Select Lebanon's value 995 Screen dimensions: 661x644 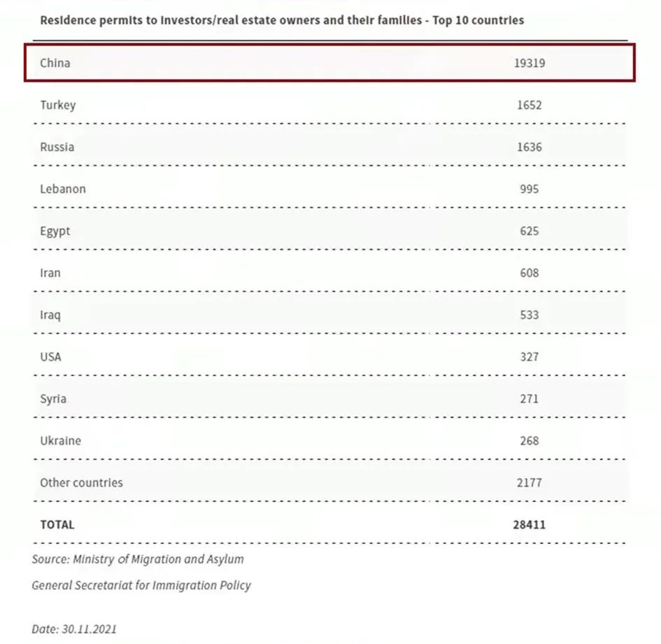[x=529, y=189]
